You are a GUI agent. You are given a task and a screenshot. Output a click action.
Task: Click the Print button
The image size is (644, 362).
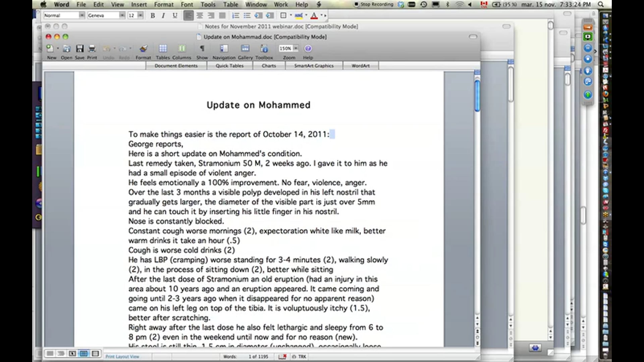(x=92, y=49)
